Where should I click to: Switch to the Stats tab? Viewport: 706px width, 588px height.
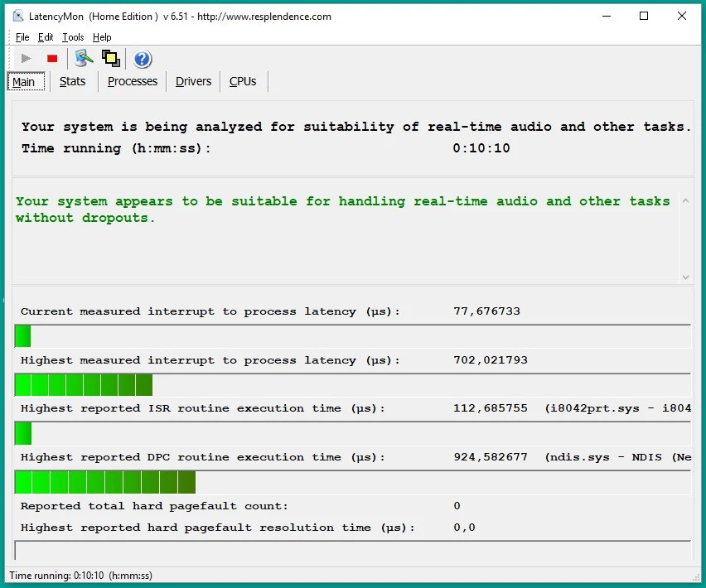(72, 81)
